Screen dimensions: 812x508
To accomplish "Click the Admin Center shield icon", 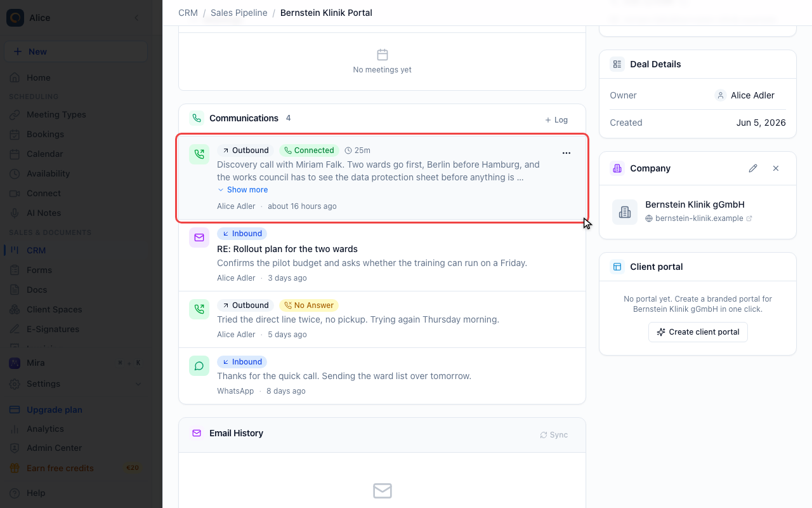I will (x=15, y=448).
